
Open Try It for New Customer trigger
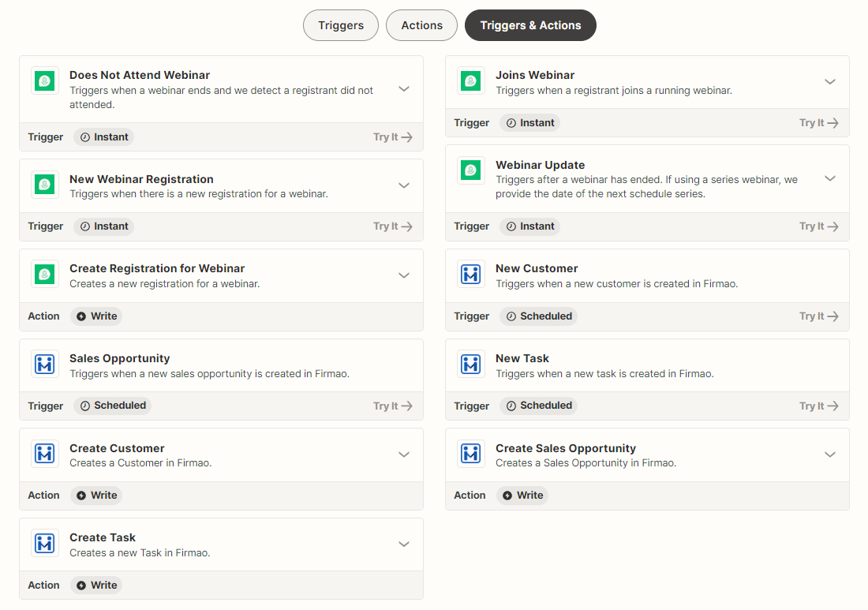pos(818,316)
